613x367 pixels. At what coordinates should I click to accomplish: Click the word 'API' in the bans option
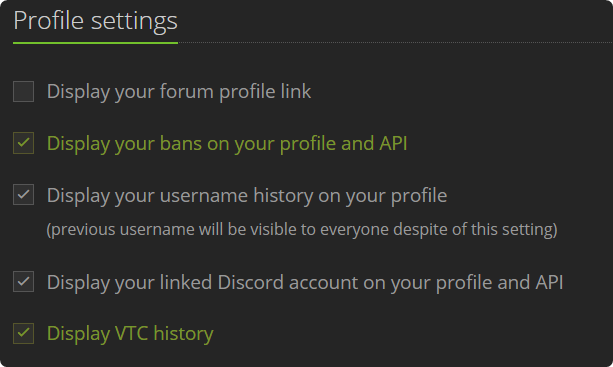(393, 143)
